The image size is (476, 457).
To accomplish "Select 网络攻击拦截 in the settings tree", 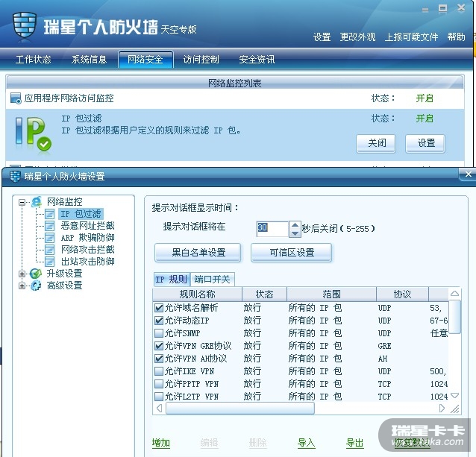I will tap(87, 250).
